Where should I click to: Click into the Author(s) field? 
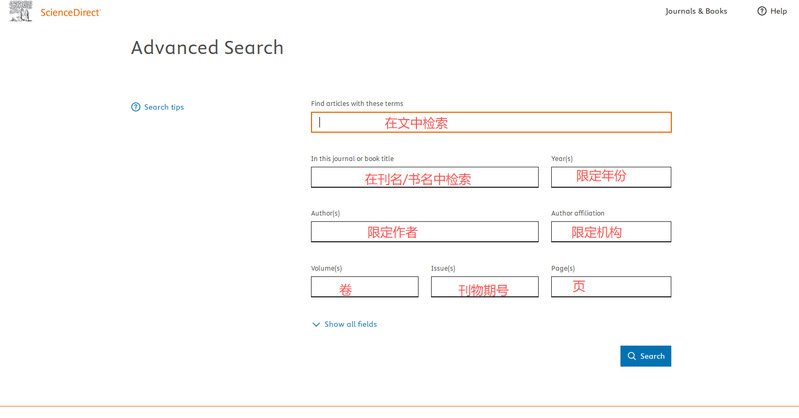[424, 231]
